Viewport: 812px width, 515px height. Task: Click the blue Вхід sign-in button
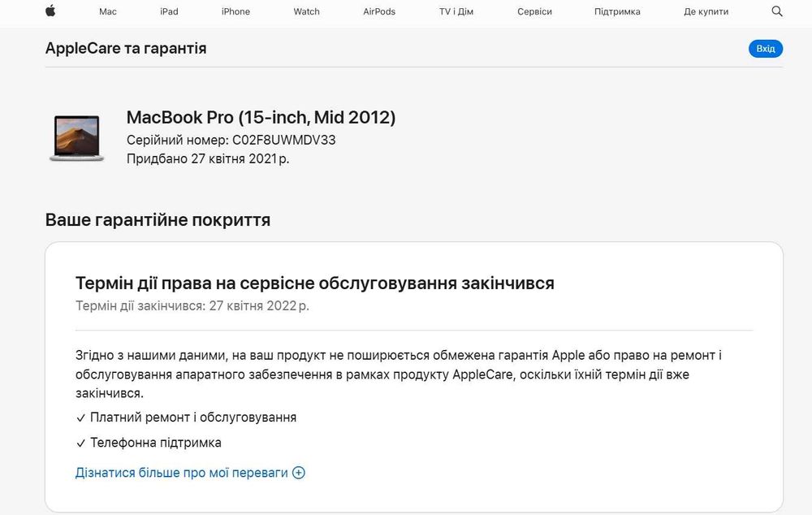(766, 49)
